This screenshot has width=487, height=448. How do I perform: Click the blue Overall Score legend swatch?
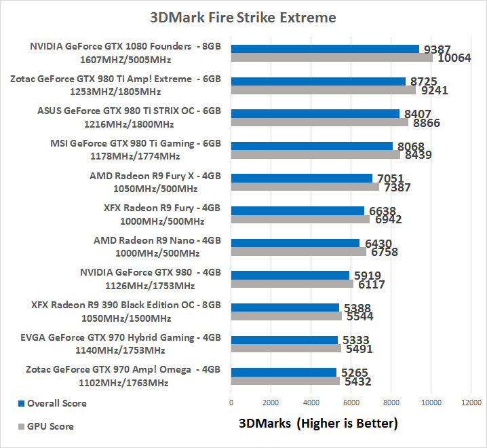[x=22, y=404]
